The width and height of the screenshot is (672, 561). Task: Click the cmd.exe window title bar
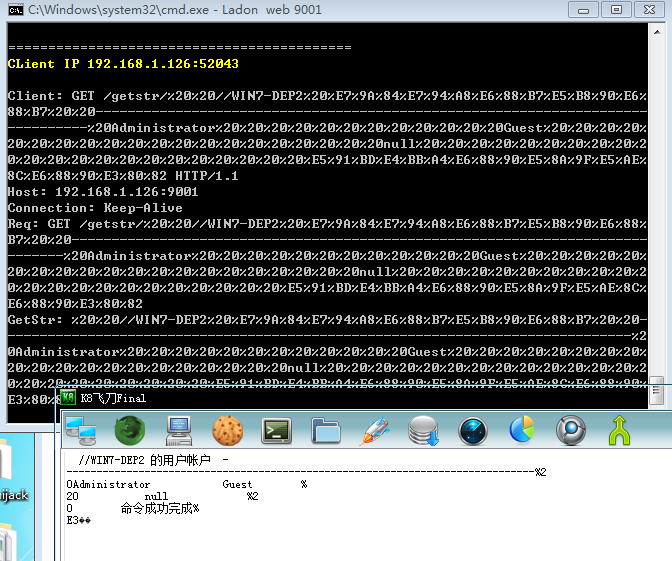point(300,10)
